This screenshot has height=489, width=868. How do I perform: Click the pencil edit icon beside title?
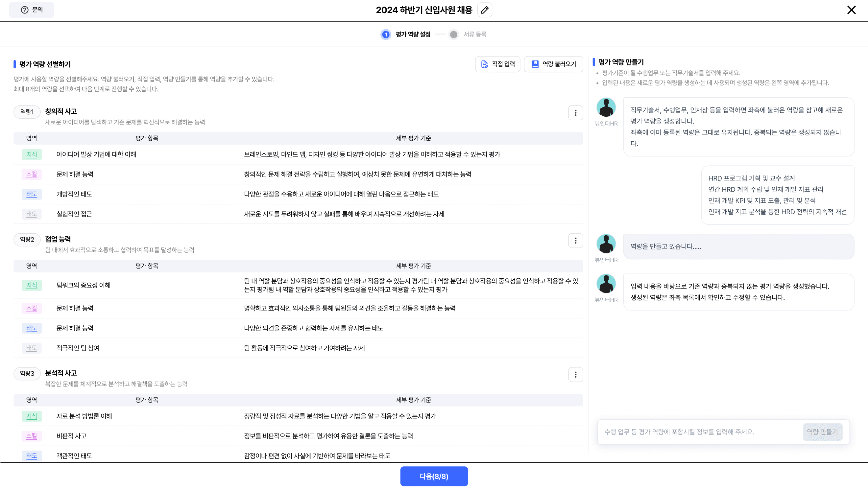pos(485,10)
